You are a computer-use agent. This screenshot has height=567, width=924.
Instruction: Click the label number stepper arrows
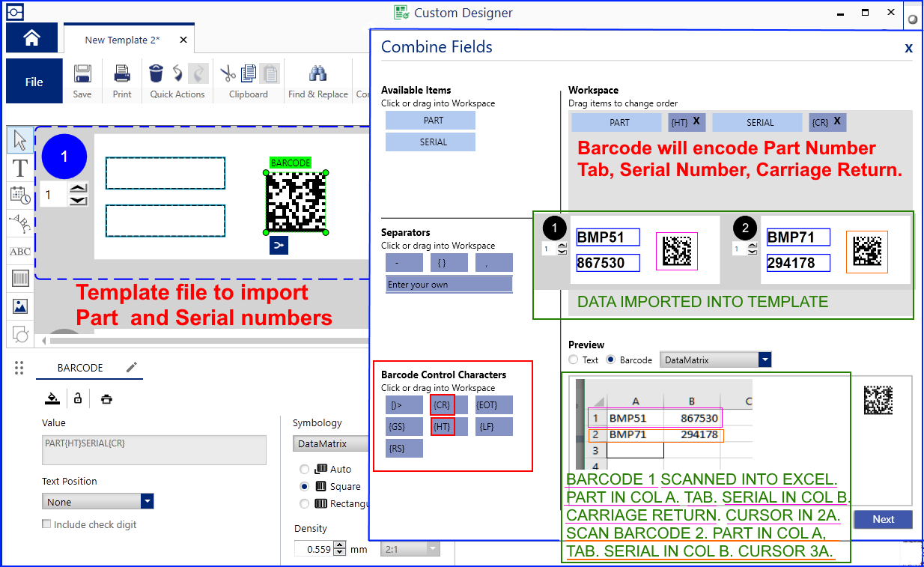coord(78,195)
